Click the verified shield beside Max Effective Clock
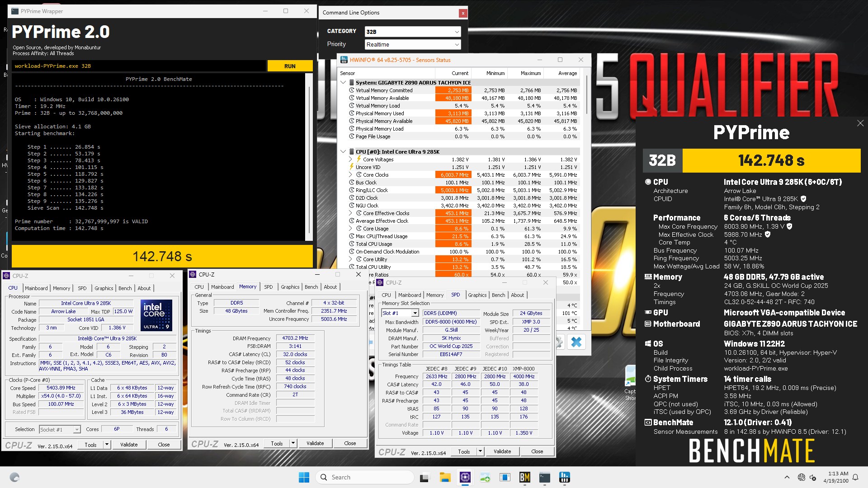Screen dimensions: 868x488 (768, 235)
